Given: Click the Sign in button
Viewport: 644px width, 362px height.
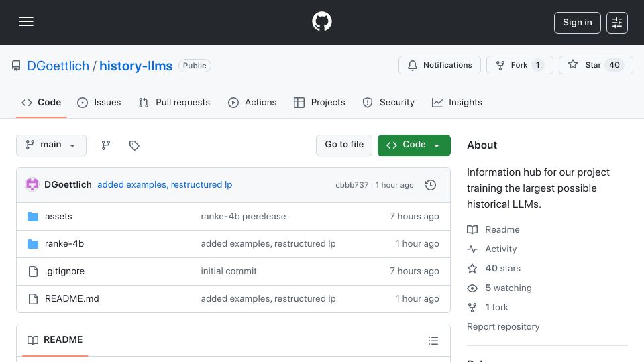Looking at the screenshot, I should click(x=577, y=23).
